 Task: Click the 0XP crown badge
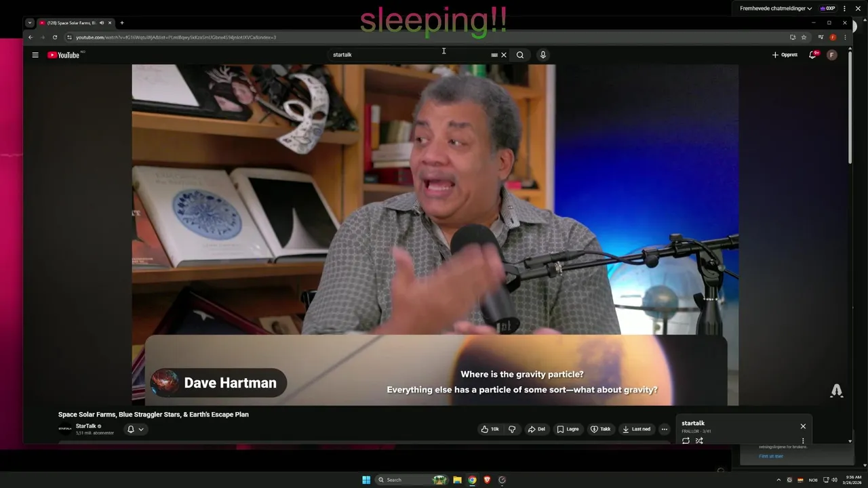point(827,9)
